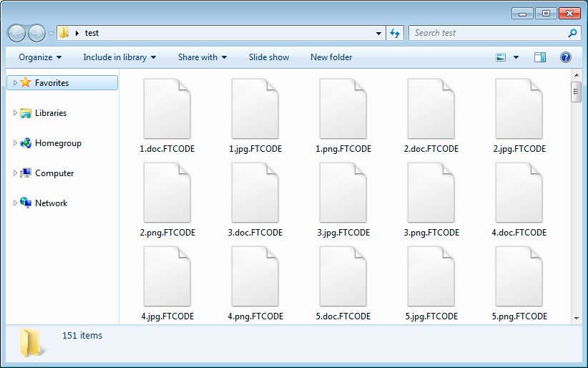Select file icon for 4.jpg.FTCODE
Screen dimensions: 588x368
pyautogui.click(x=167, y=276)
